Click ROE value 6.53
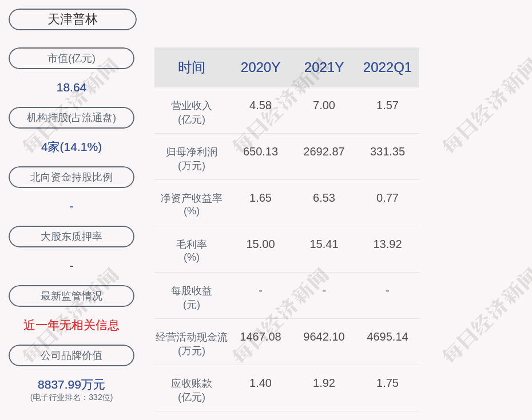The height and width of the screenshot is (420, 532). tap(324, 198)
